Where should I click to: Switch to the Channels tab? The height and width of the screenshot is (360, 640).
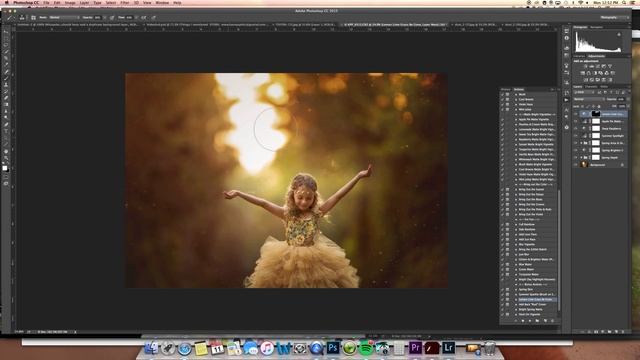pyautogui.click(x=591, y=87)
